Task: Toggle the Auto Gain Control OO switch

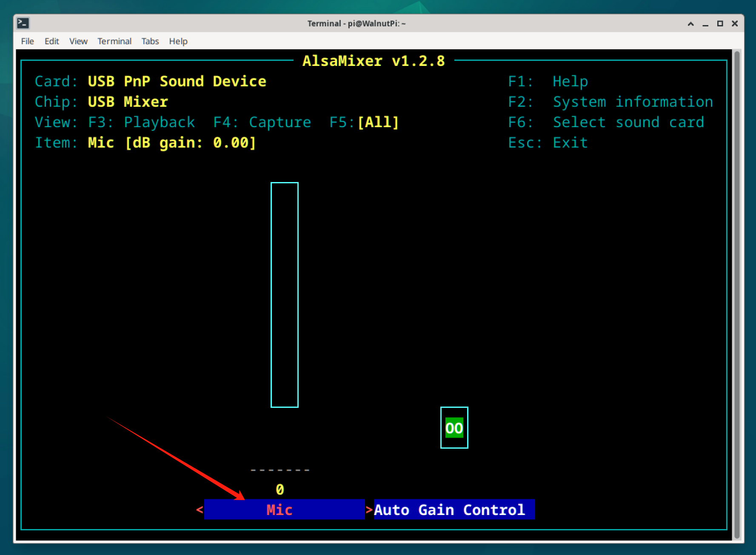Action: pos(454,428)
